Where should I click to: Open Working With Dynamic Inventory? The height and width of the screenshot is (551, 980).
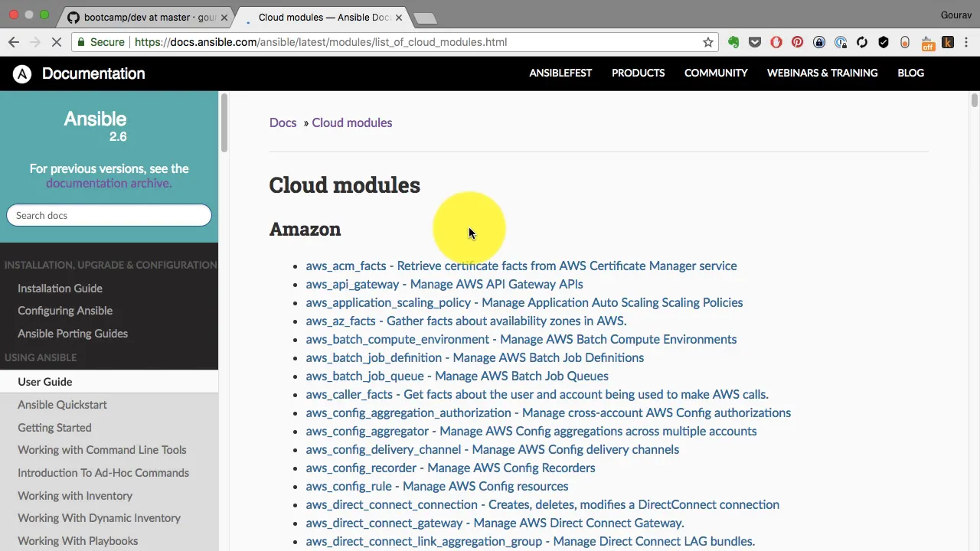99,518
